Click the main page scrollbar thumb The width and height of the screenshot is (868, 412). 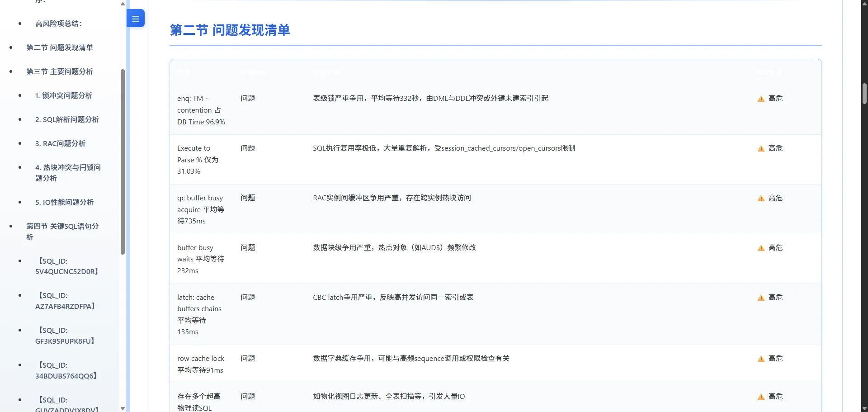point(864,94)
